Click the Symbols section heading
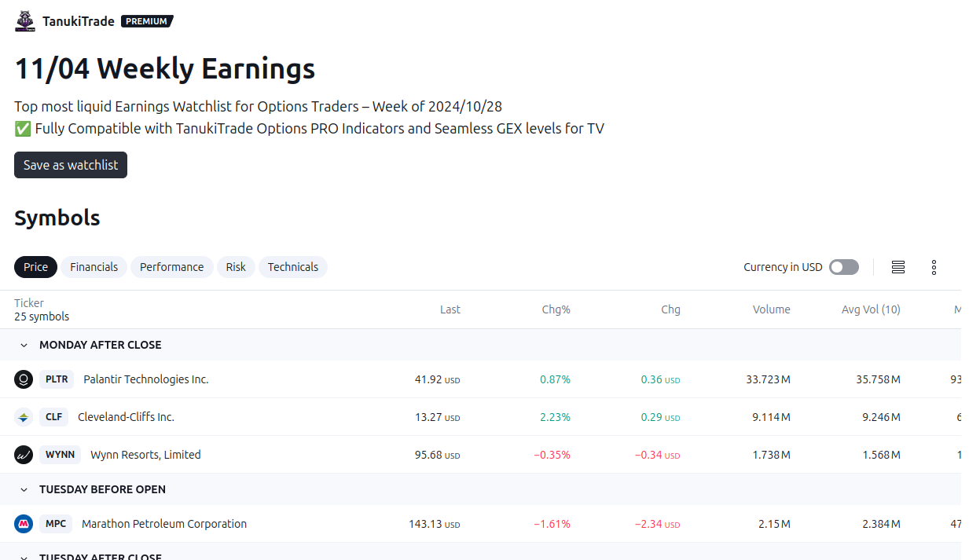This screenshot has width=969, height=560. coord(57,218)
